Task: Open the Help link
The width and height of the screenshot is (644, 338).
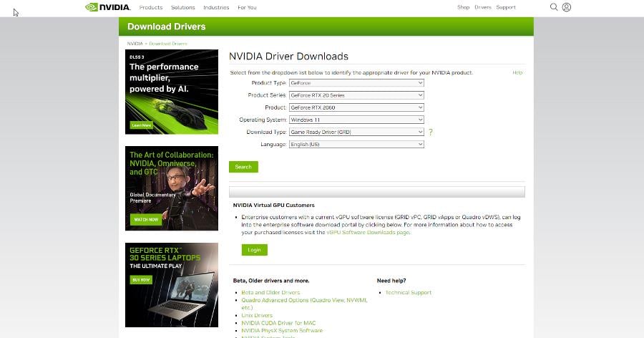Action: pos(517,72)
